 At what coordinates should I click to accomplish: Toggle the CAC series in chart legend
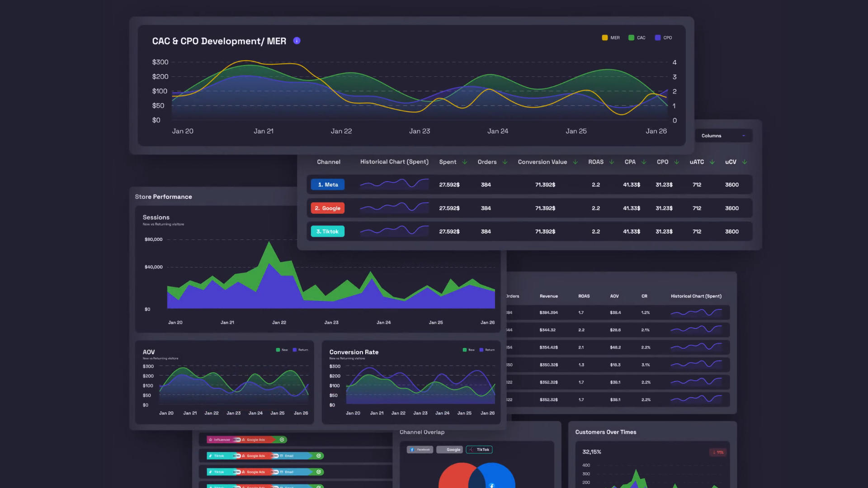pos(637,38)
